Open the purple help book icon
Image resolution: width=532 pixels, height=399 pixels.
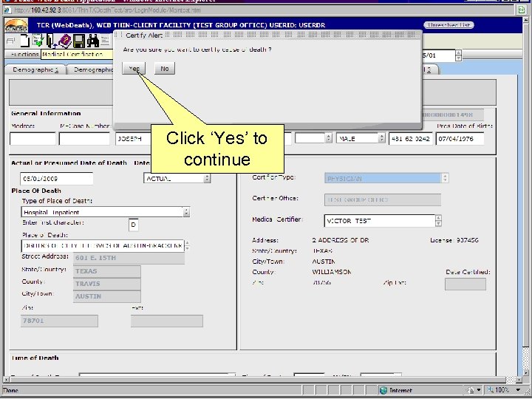point(65,41)
